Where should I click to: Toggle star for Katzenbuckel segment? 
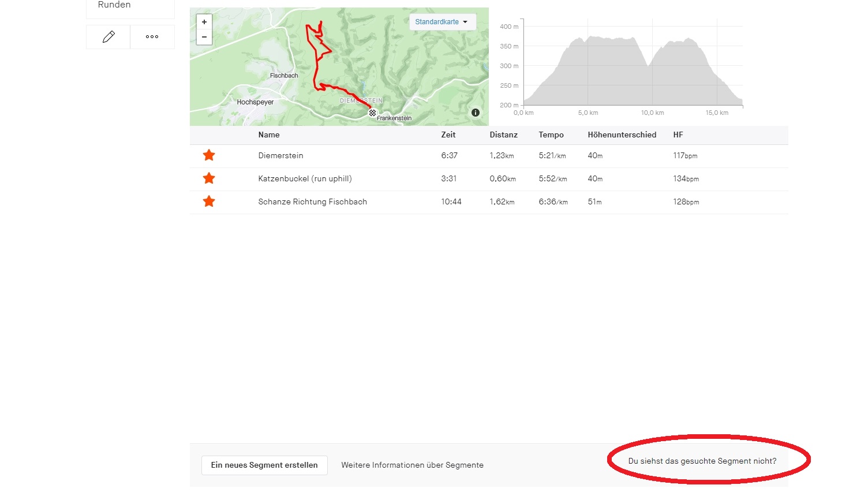pyautogui.click(x=209, y=178)
